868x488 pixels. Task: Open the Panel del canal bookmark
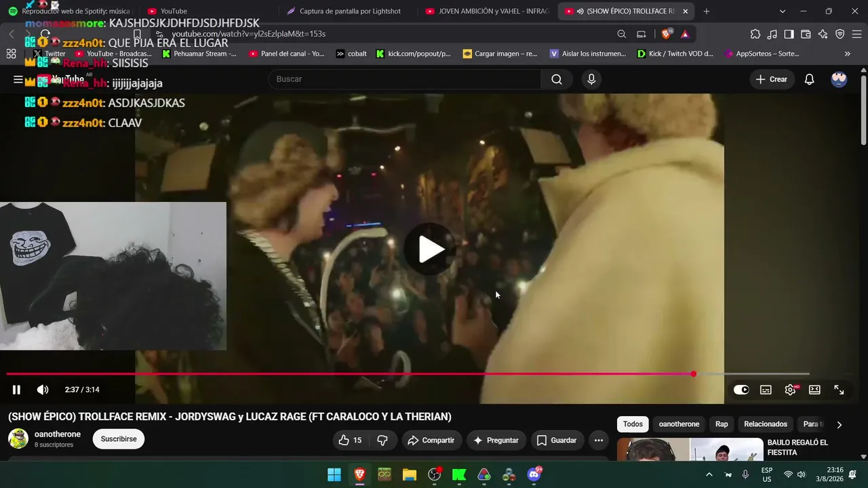click(287, 54)
